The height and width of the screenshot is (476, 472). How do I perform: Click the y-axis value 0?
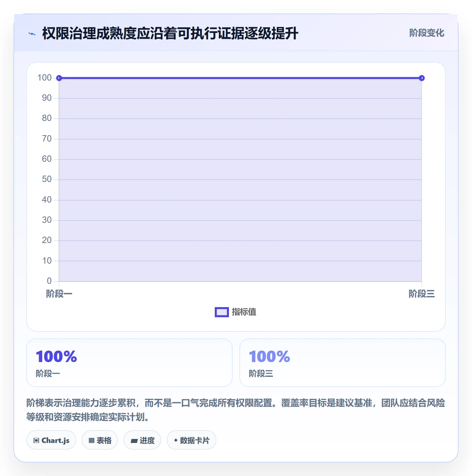[x=49, y=281]
